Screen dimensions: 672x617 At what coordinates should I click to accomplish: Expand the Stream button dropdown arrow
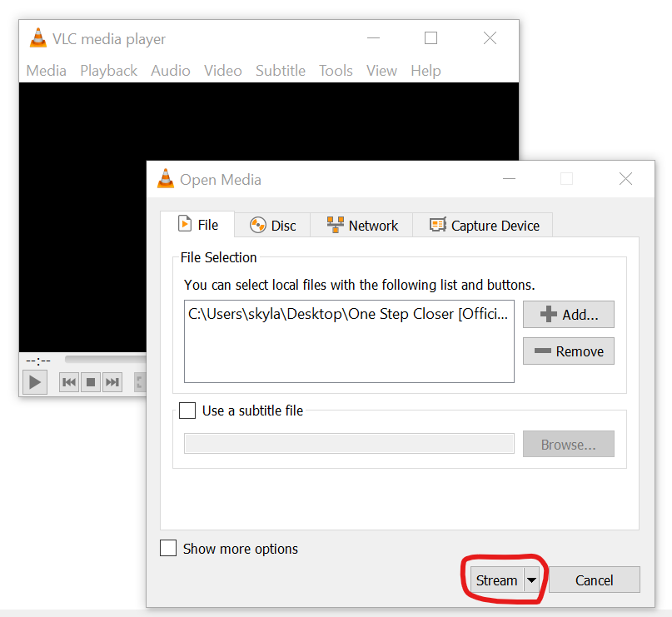click(532, 580)
